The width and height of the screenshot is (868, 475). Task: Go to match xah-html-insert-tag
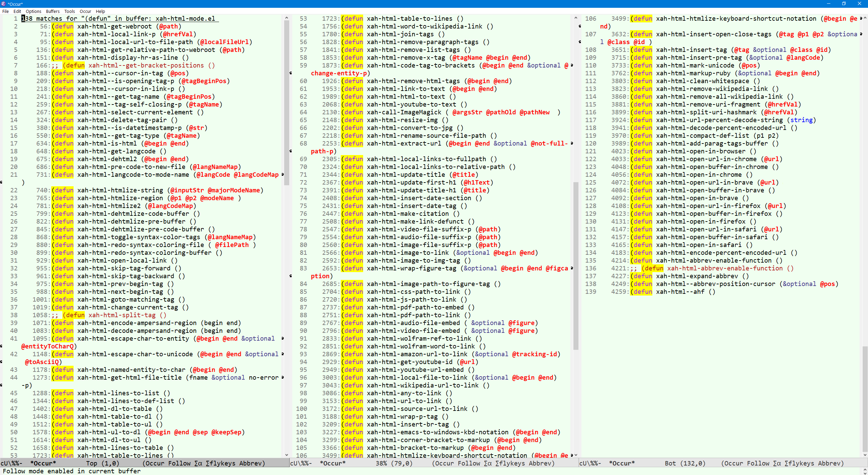[x=691, y=50]
